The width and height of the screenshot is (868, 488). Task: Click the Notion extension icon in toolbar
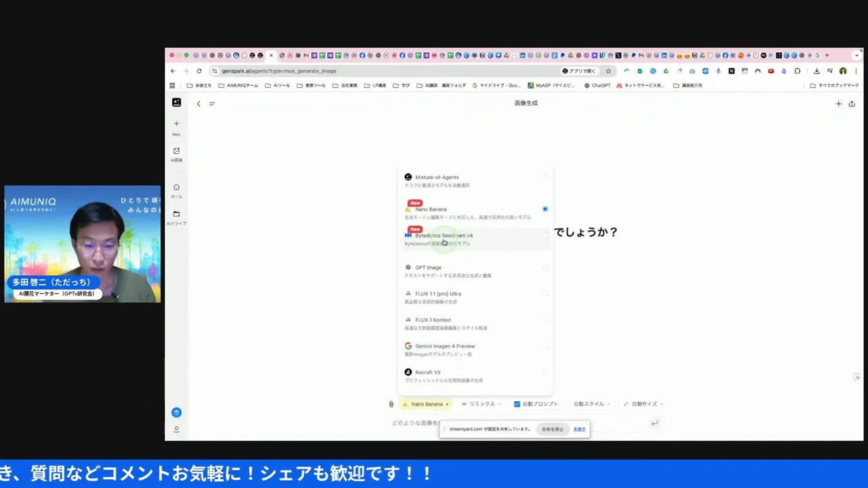pyautogui.click(x=732, y=70)
